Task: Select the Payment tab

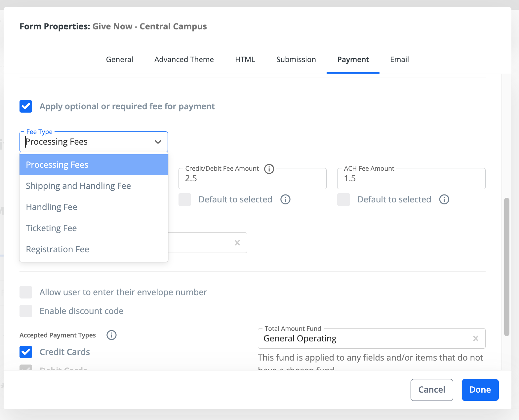Action: point(353,59)
